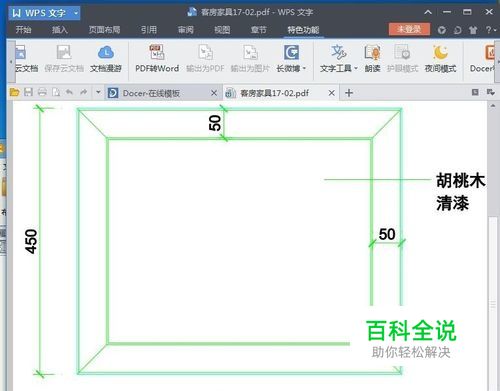Click the 450 dimension label
The width and height of the screenshot is (500, 391).
click(x=31, y=241)
